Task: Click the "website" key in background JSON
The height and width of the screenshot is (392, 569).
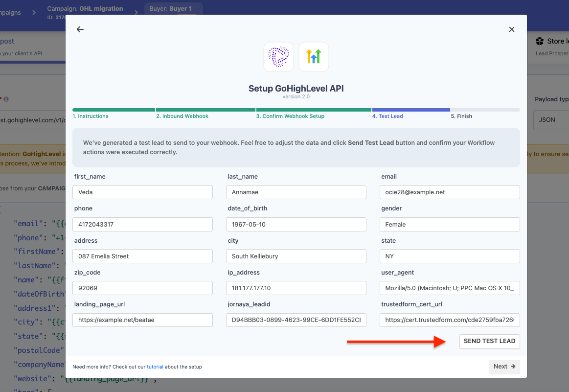Action: point(33,379)
